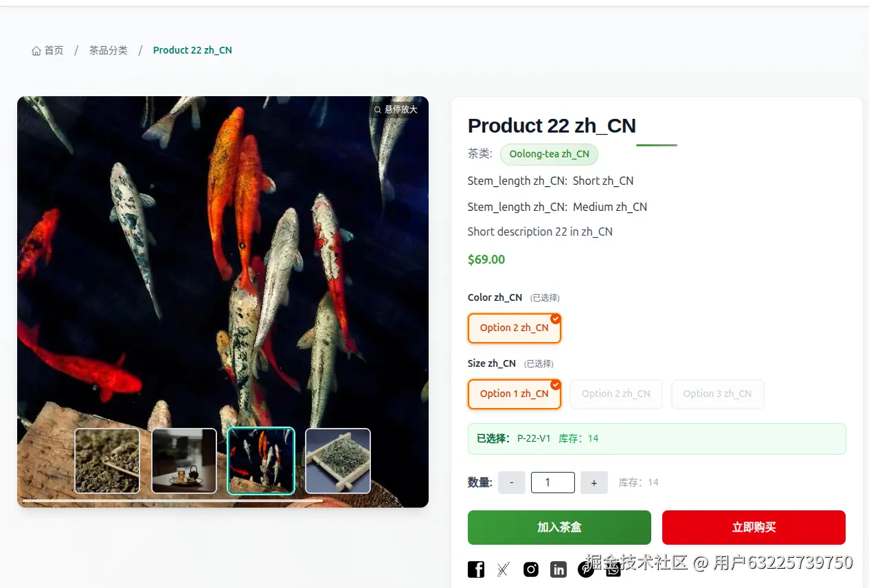Select Color Option 2 zh_CN
This screenshot has width=869, height=588.
click(x=515, y=328)
